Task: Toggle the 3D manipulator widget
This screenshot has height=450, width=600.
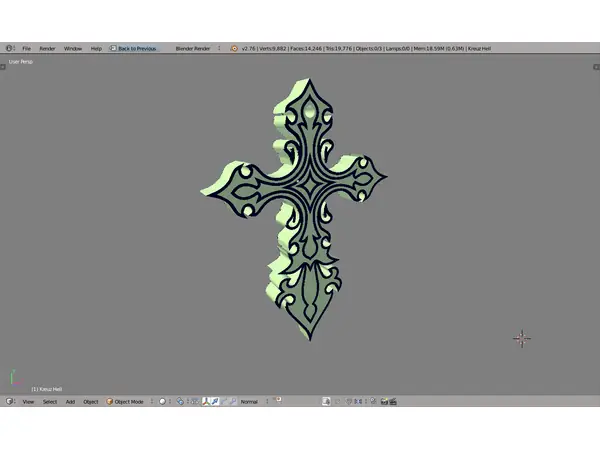Action: (206, 401)
